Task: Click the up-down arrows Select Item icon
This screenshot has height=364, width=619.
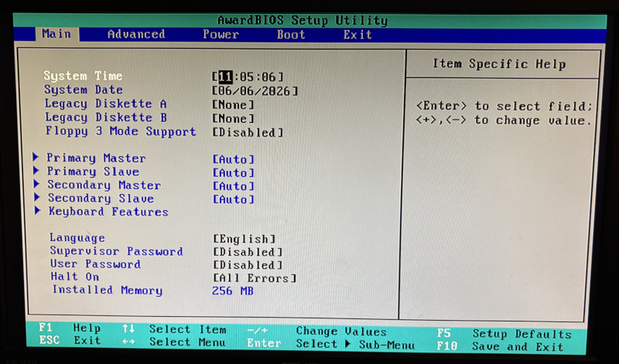Action: [x=128, y=328]
